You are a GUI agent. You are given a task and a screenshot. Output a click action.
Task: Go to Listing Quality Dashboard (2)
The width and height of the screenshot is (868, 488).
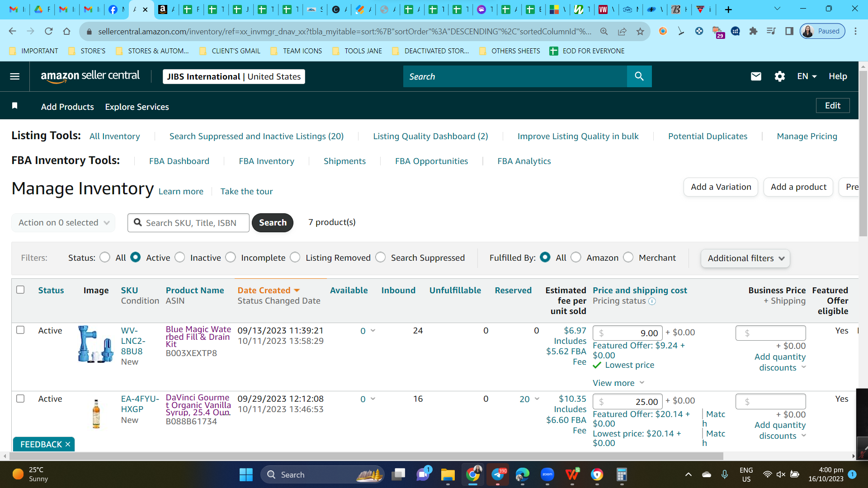pos(430,136)
